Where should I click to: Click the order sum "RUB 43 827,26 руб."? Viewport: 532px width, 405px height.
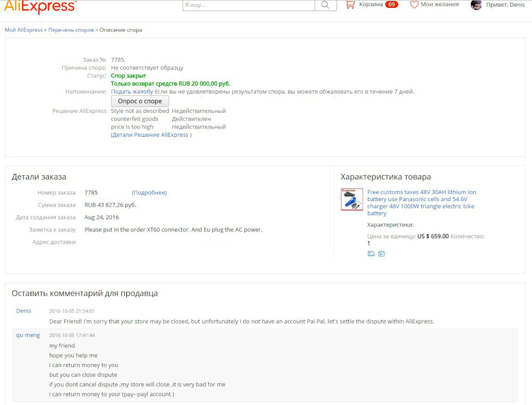pyautogui.click(x=110, y=205)
